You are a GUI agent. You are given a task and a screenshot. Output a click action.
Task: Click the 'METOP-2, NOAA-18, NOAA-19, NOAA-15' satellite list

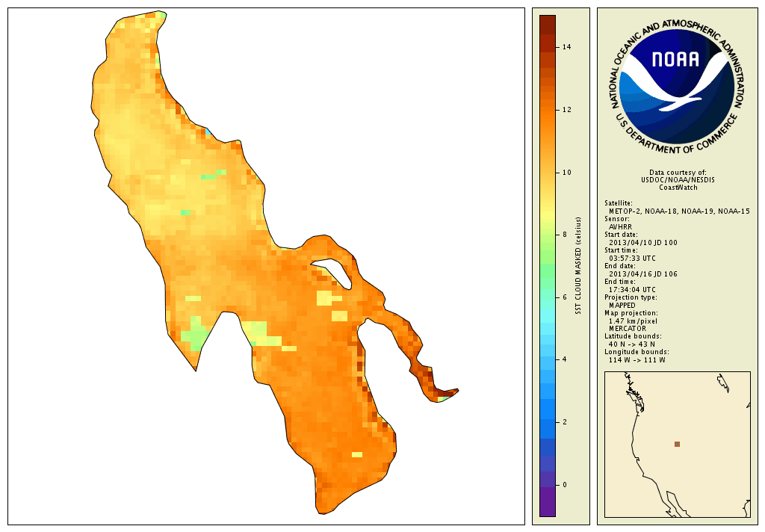click(679, 211)
